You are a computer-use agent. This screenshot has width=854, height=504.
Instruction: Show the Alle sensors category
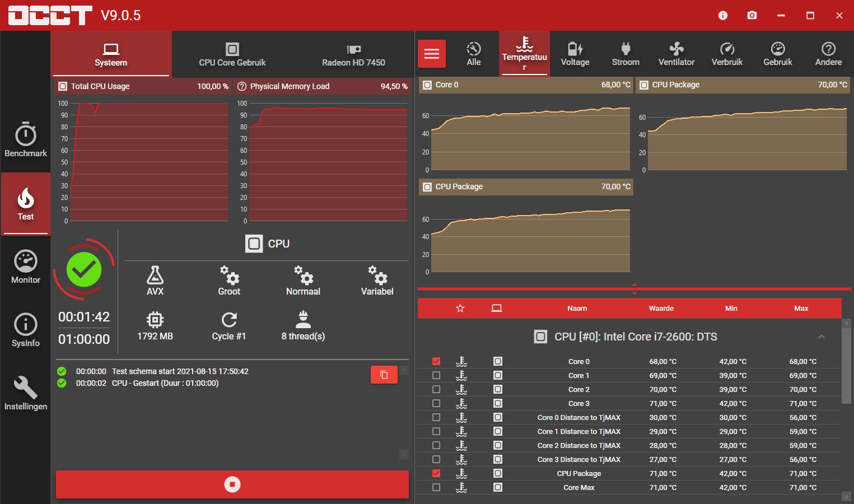pyautogui.click(x=474, y=54)
